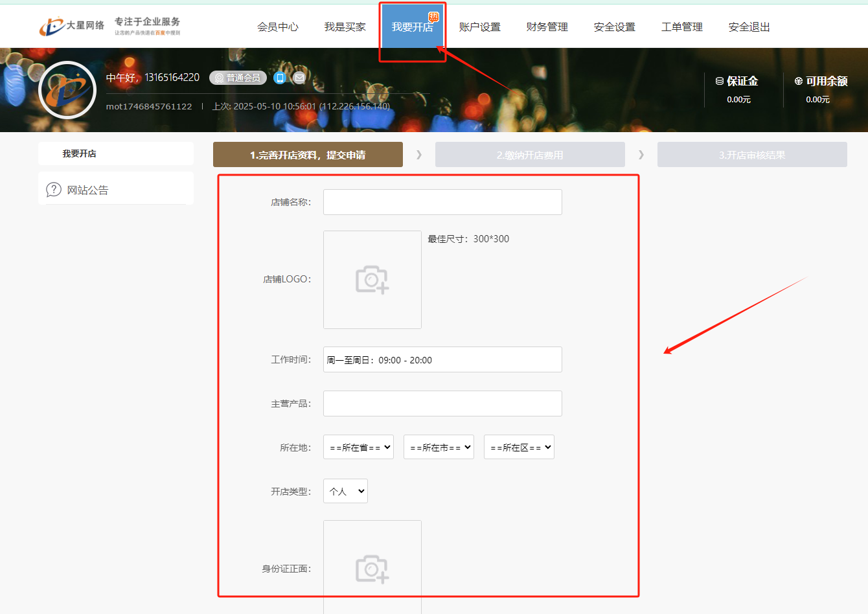Click the round user avatar image
The height and width of the screenshot is (614, 868).
coord(67,90)
